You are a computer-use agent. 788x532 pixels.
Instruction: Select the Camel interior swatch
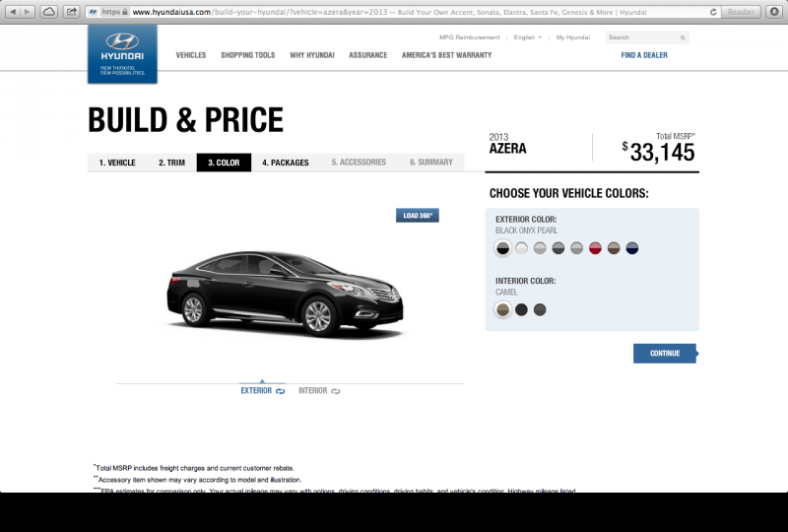click(502, 309)
